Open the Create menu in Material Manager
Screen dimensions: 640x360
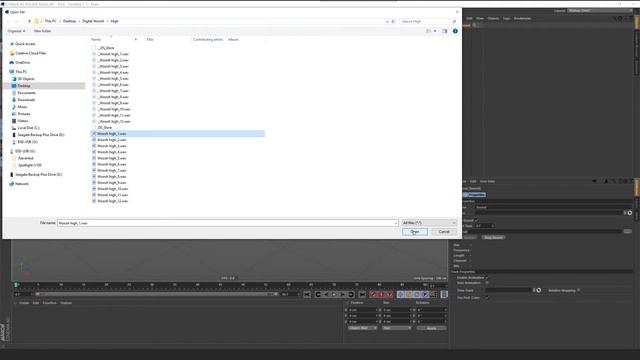pos(24,303)
